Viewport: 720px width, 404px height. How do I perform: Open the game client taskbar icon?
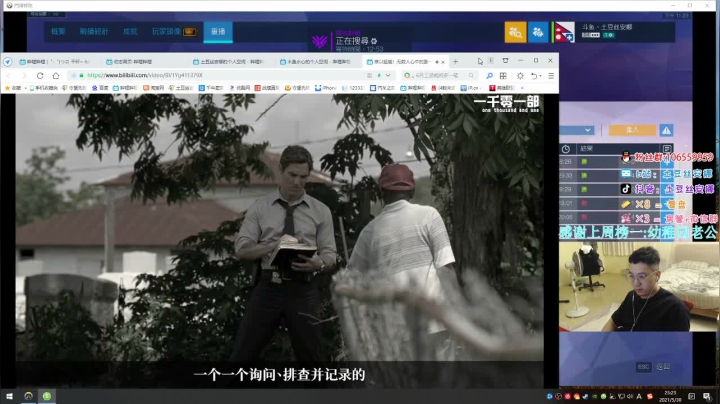(28, 396)
